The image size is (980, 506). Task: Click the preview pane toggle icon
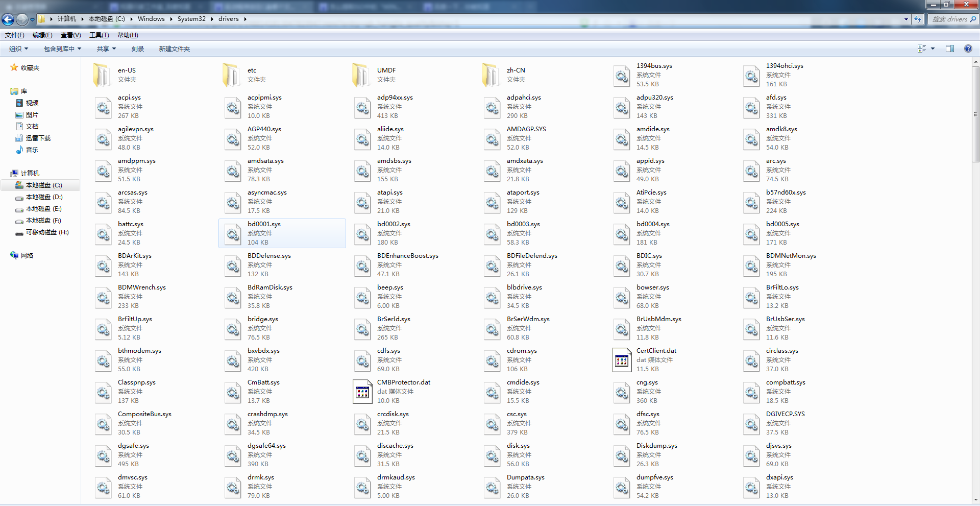(950, 49)
